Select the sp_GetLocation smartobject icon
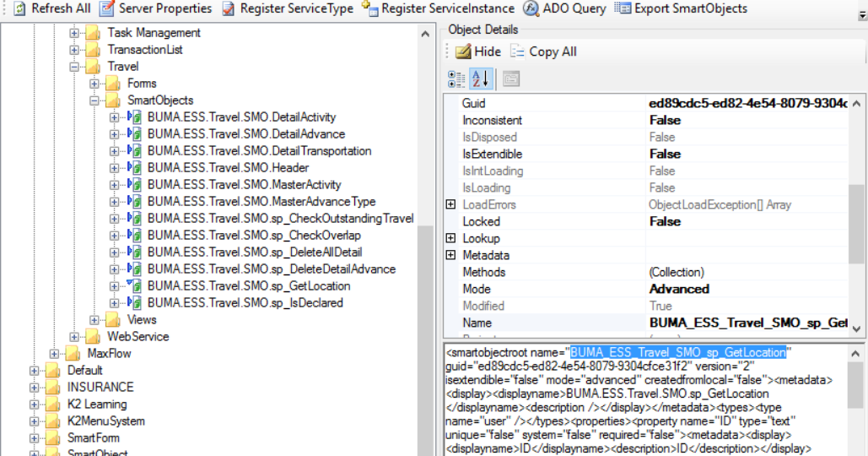868x456 pixels. pos(134,286)
